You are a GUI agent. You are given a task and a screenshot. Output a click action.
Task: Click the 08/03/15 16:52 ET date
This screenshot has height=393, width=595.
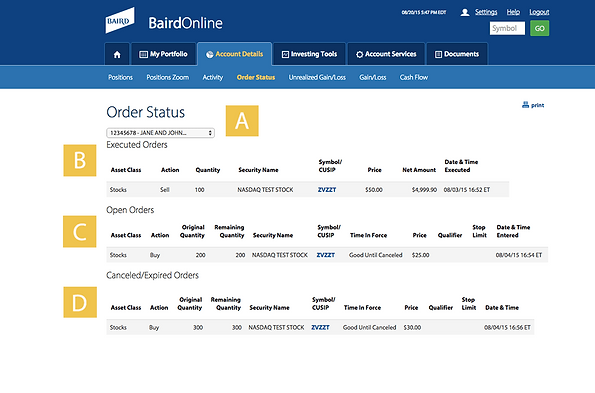(467, 190)
